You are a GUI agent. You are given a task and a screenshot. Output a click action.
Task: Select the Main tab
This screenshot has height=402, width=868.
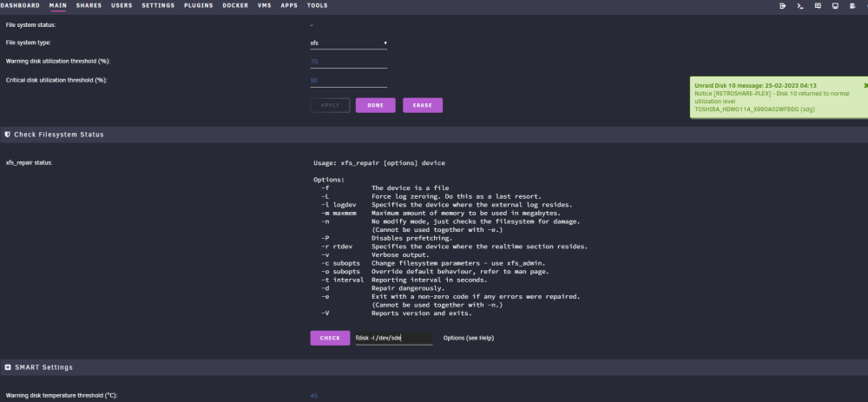click(x=57, y=5)
